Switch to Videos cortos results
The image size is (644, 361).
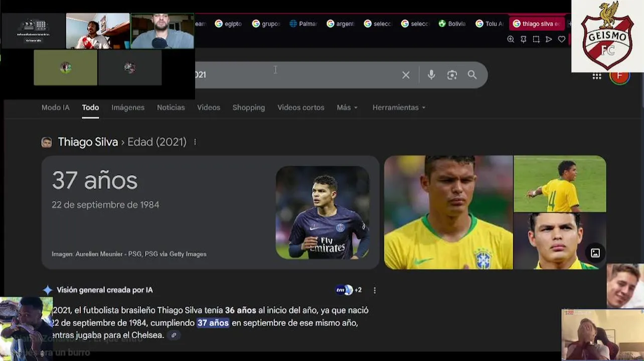click(x=301, y=107)
